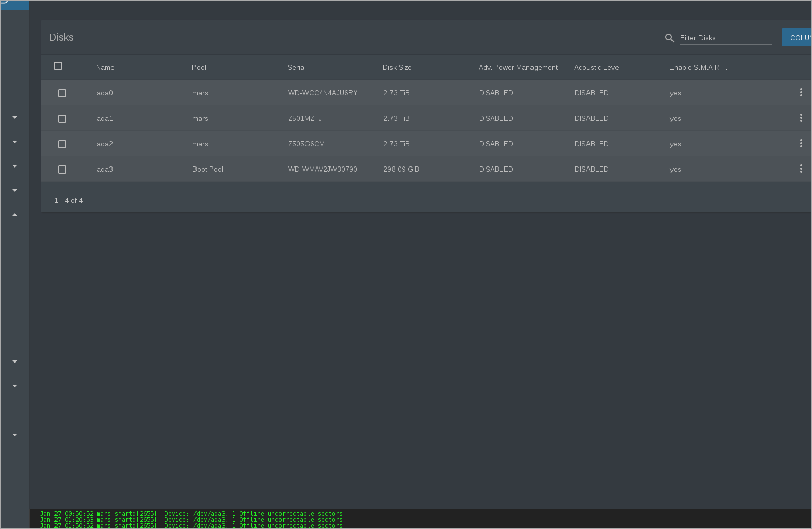Click the Serial column header
Screen dimensions: 812x529
coord(297,67)
